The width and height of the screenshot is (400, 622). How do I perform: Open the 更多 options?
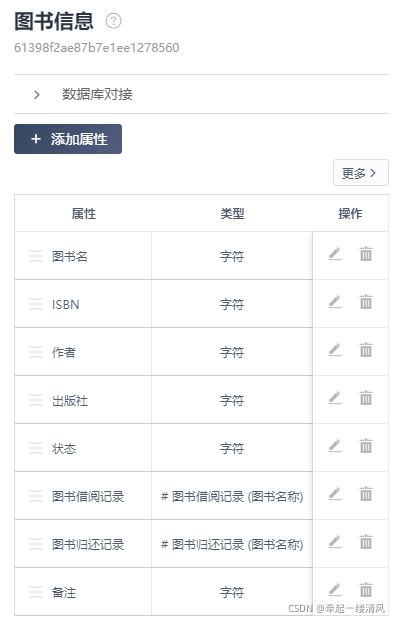(361, 173)
